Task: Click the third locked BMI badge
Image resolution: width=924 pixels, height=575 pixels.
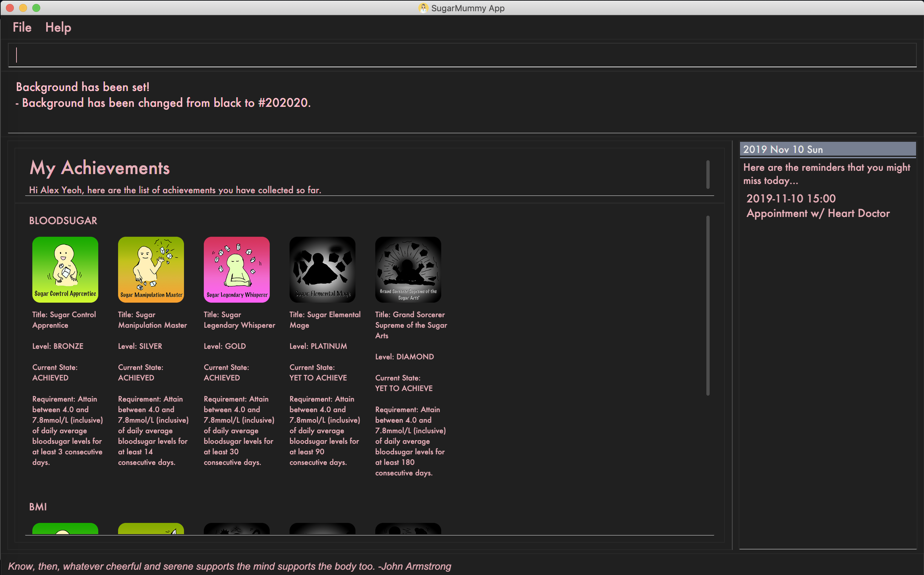Action: [x=236, y=528]
